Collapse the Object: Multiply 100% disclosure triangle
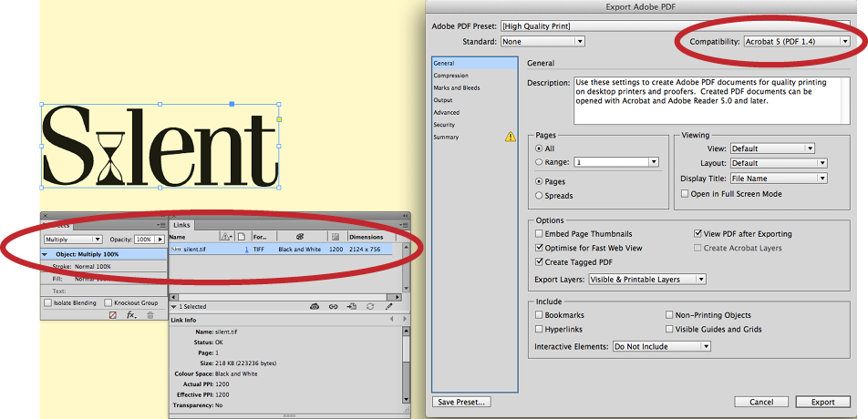The image size is (868, 419). click(x=46, y=255)
